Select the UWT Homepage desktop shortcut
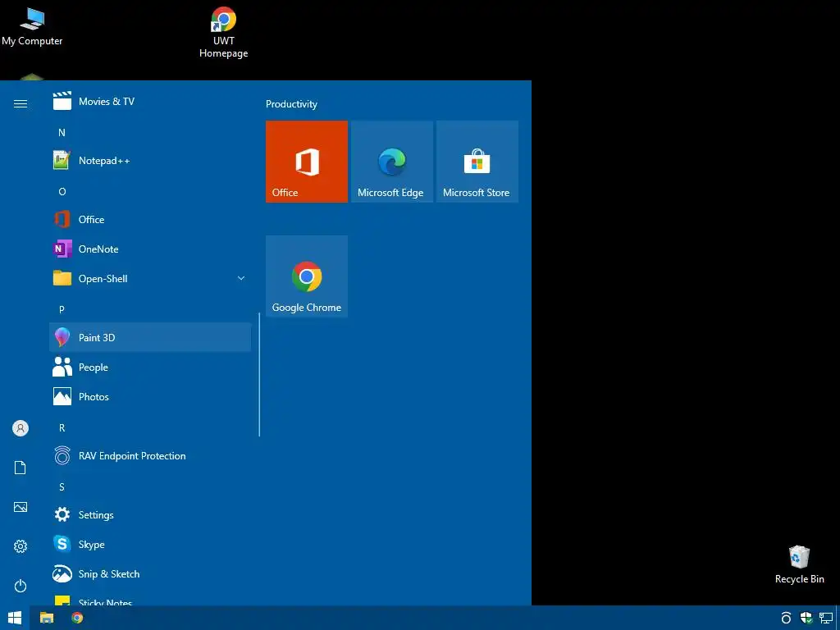The height and width of the screenshot is (630, 840). tap(223, 32)
